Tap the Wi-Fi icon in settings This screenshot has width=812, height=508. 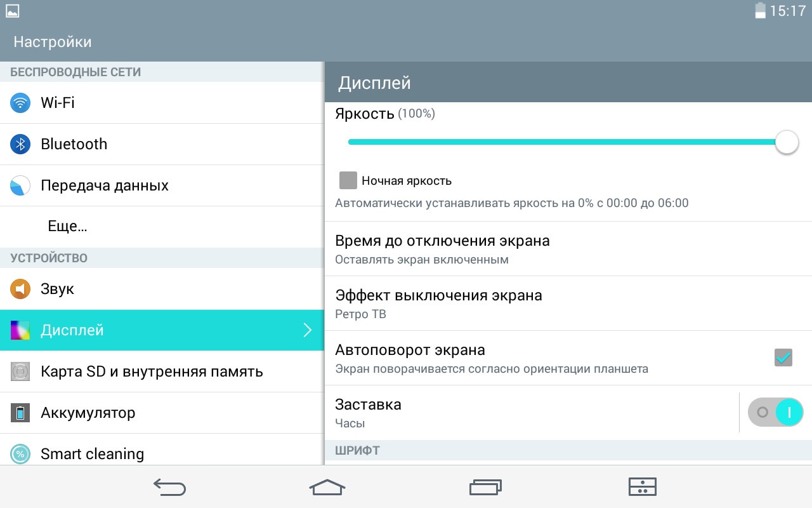click(x=20, y=103)
